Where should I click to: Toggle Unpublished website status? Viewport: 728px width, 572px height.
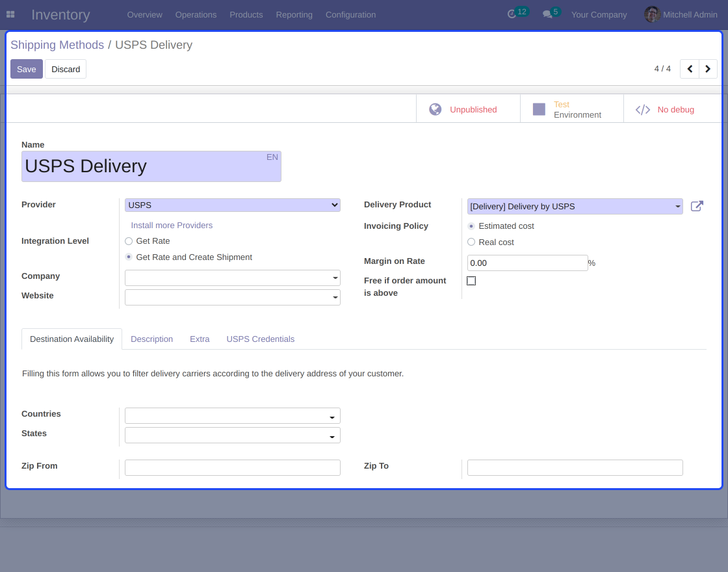point(468,109)
